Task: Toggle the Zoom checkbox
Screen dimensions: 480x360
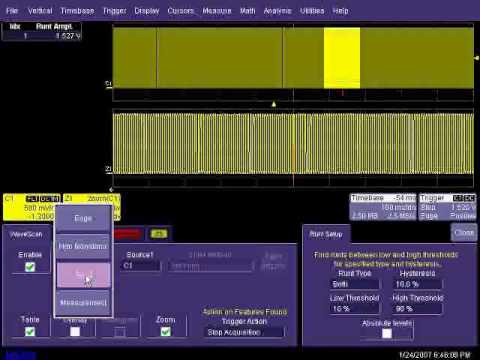Action: tap(166, 331)
